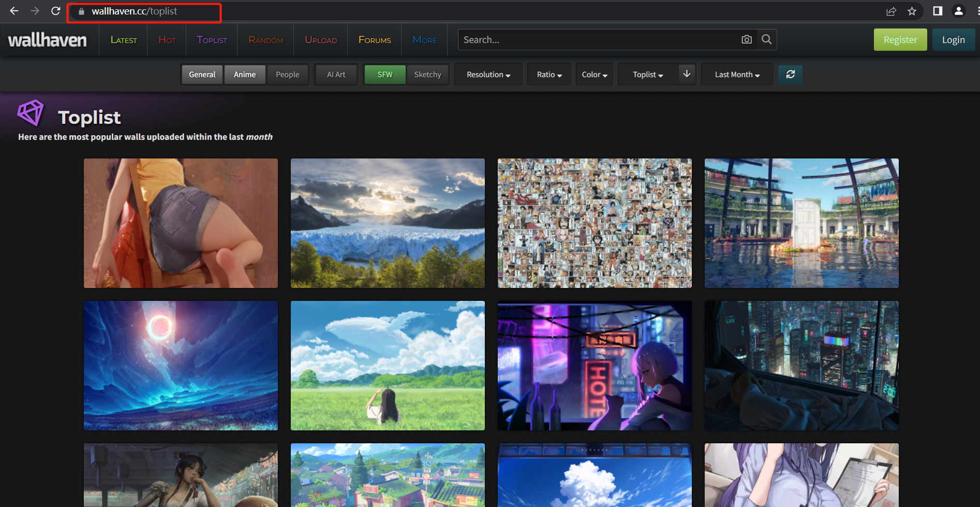This screenshot has width=980, height=507.
Task: Enable the AI Art filter
Action: (x=336, y=75)
